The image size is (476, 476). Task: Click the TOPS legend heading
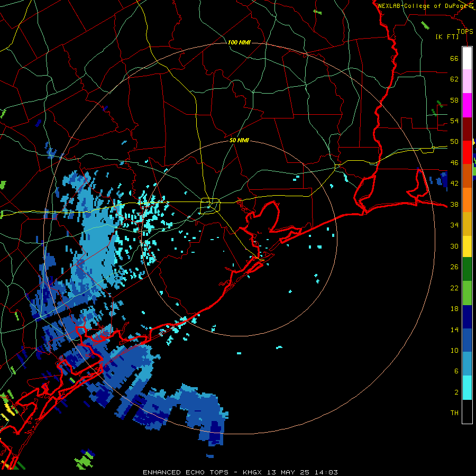(x=465, y=31)
